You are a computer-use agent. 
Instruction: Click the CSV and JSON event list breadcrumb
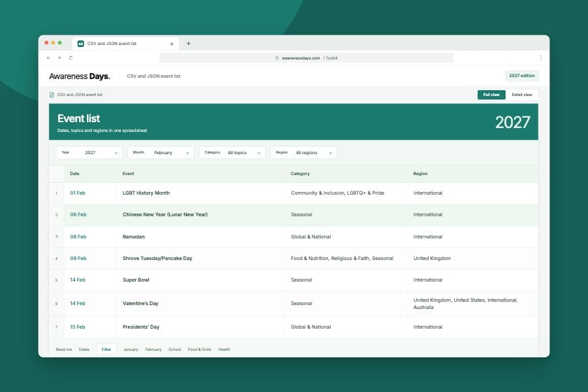click(80, 95)
